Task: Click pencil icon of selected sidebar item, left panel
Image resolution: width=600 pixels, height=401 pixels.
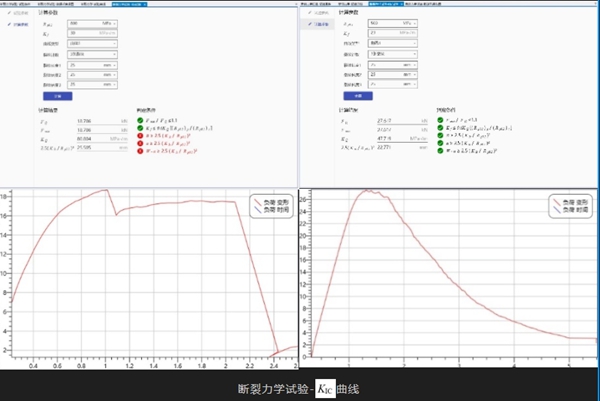Action: click(x=9, y=24)
